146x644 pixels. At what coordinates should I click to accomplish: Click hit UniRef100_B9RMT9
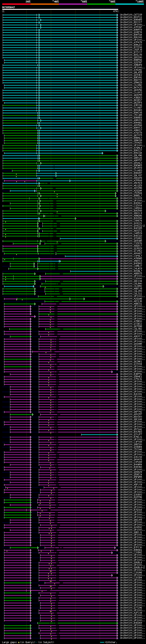tap(131, 30)
